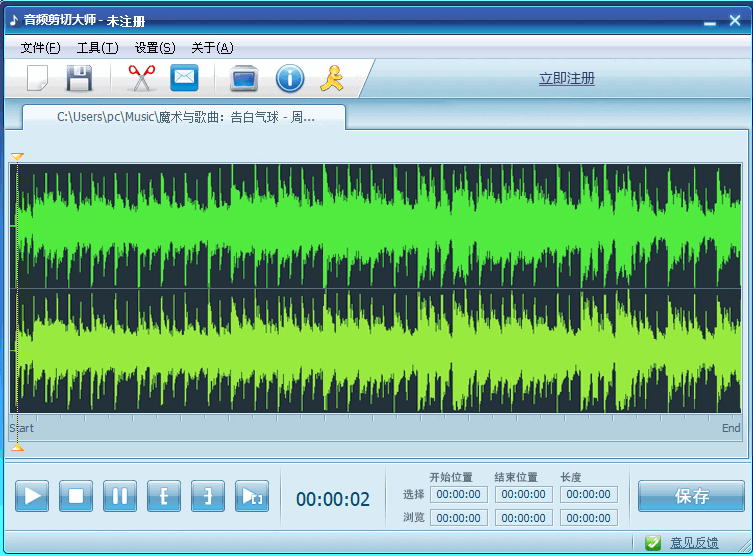Open the 工具(T) menu
Screen dimensions: 753x556
[97, 48]
